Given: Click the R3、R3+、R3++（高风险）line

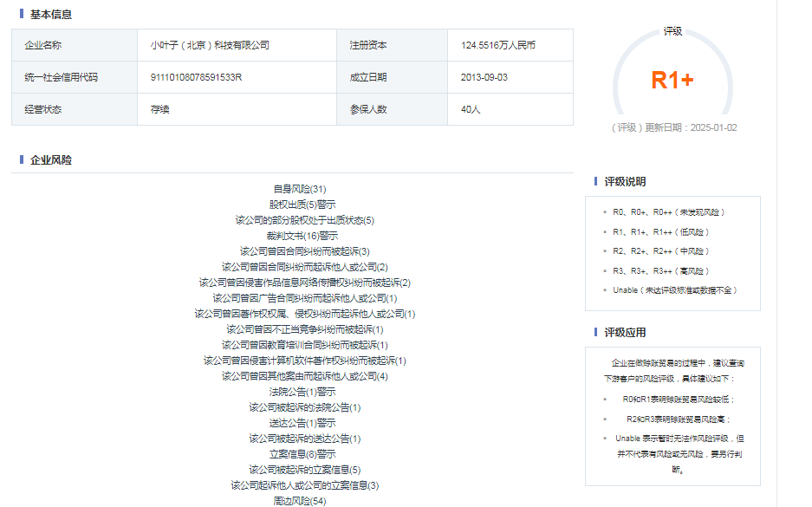Looking at the screenshot, I should point(661,271).
